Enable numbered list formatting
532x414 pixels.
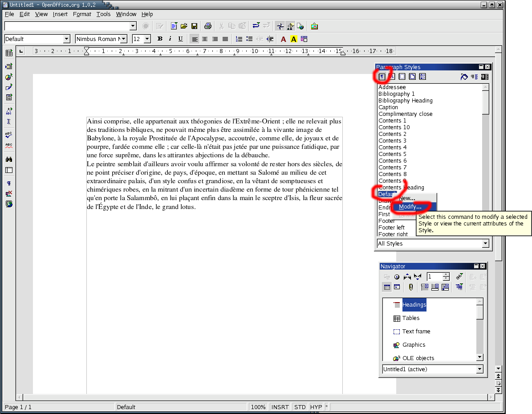pyautogui.click(x=239, y=39)
